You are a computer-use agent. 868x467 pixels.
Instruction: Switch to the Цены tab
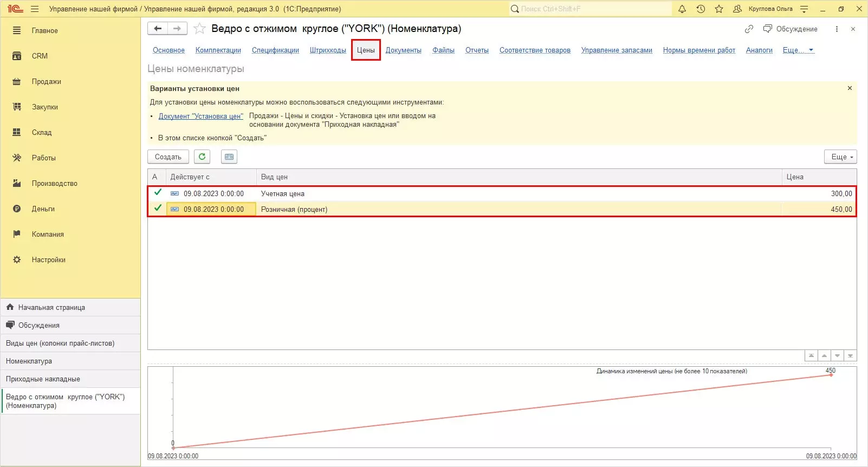366,50
